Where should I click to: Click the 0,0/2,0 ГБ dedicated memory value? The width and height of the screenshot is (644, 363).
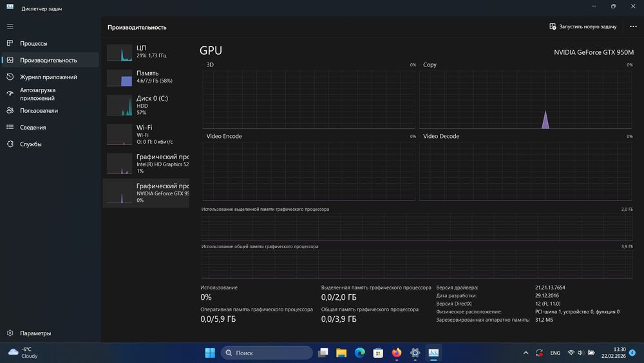click(x=339, y=297)
